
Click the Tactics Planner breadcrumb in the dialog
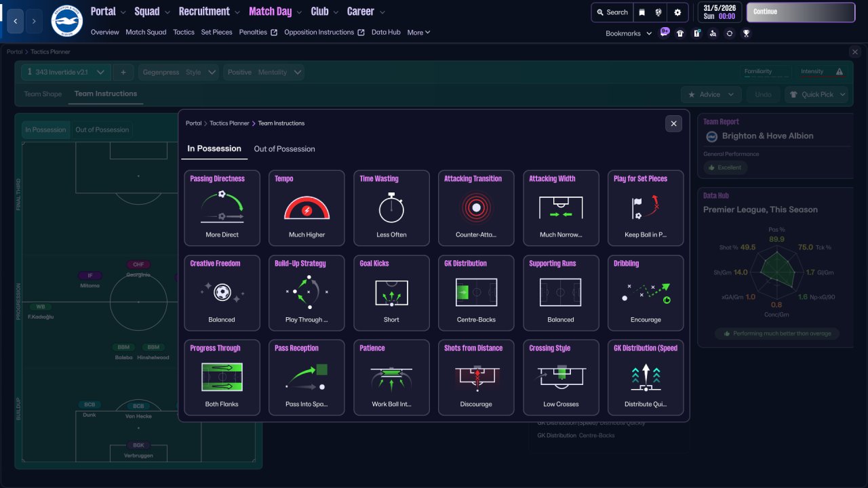230,123
